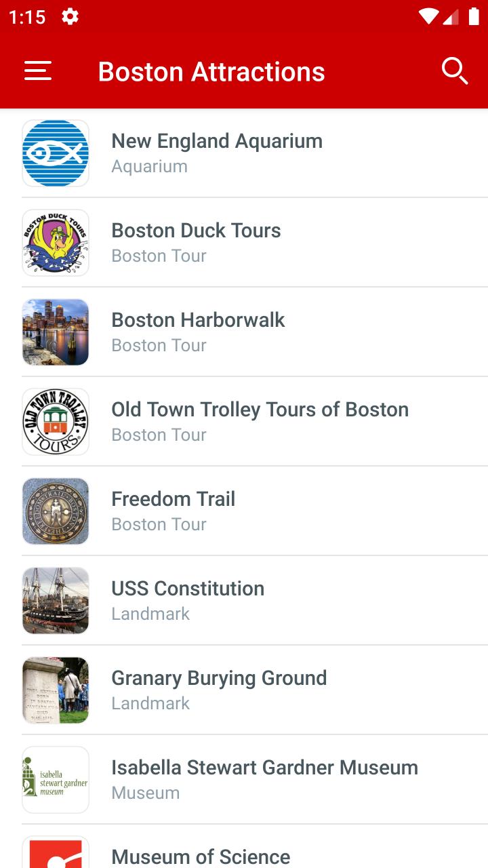Select the Old Town Trolley Tours logo

tap(56, 422)
